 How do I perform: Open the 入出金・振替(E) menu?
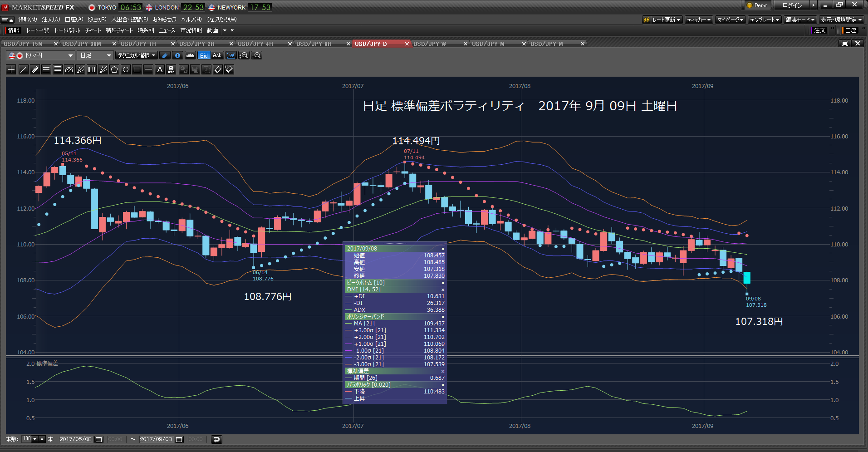tap(130, 20)
